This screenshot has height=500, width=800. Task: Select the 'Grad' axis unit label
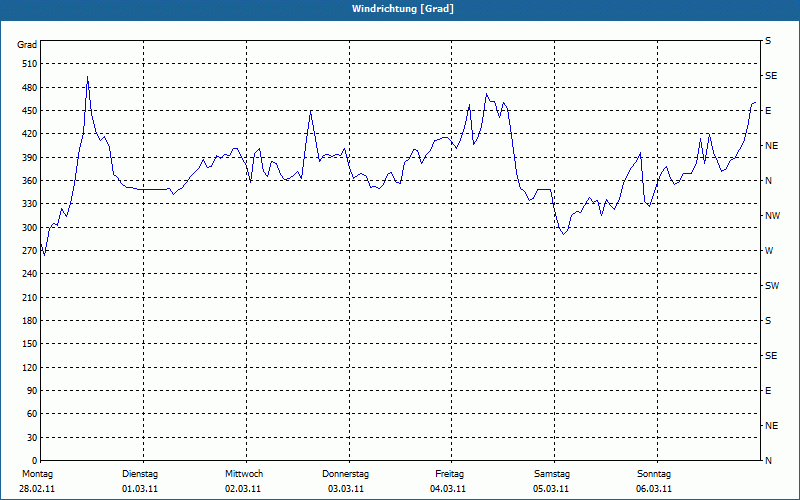pyautogui.click(x=27, y=45)
